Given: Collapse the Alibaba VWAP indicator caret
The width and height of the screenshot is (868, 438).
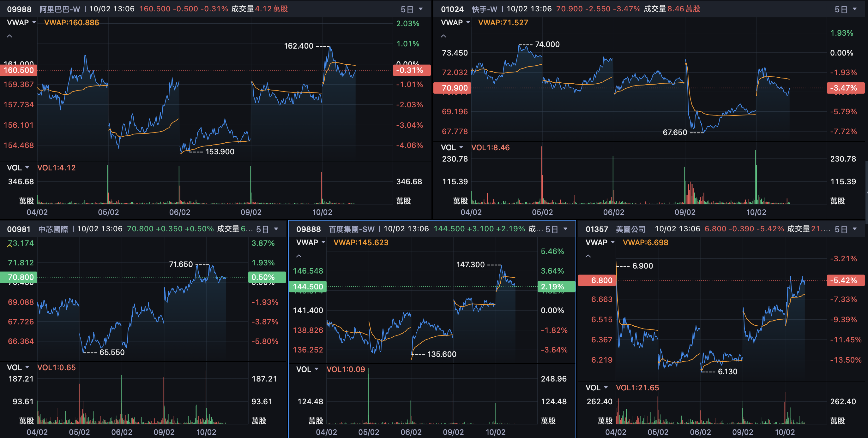Looking at the screenshot, I should (9, 36).
